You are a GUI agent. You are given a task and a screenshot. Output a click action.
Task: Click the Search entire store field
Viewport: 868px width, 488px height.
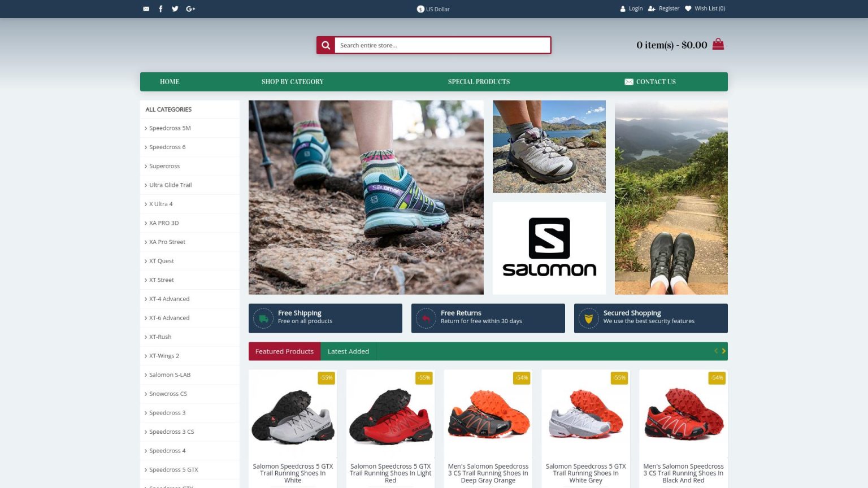pyautogui.click(x=442, y=45)
